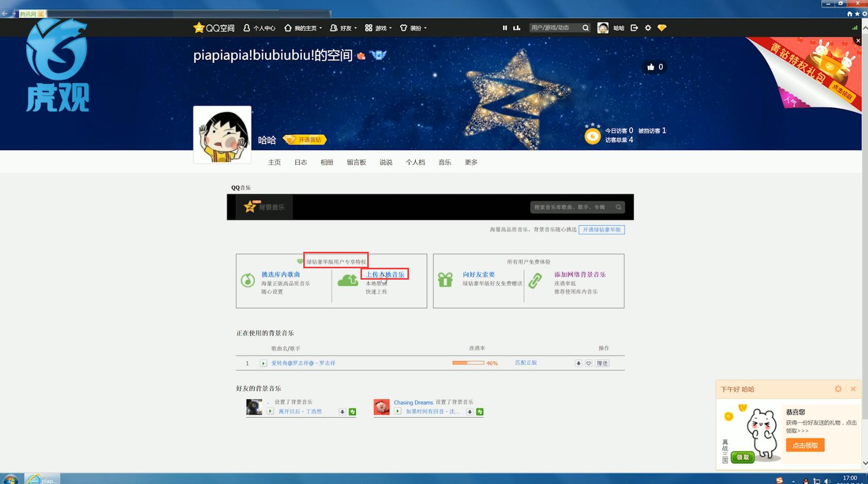This screenshot has width=868, height=484.
Task: Click the 开通绿钻豪华版 button
Action: [x=601, y=230]
